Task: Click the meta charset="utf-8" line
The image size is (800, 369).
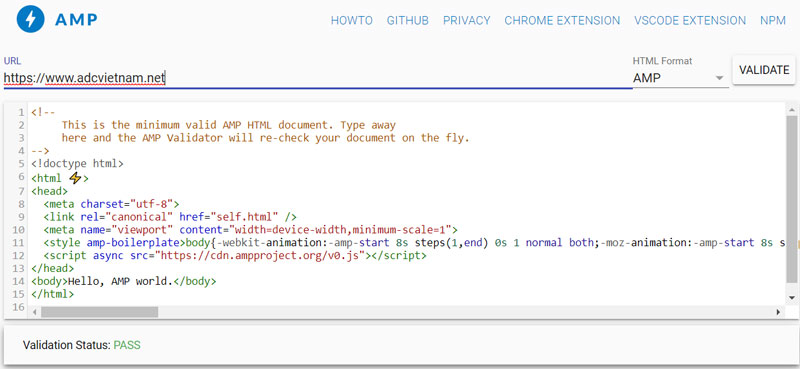Action: pyautogui.click(x=111, y=204)
